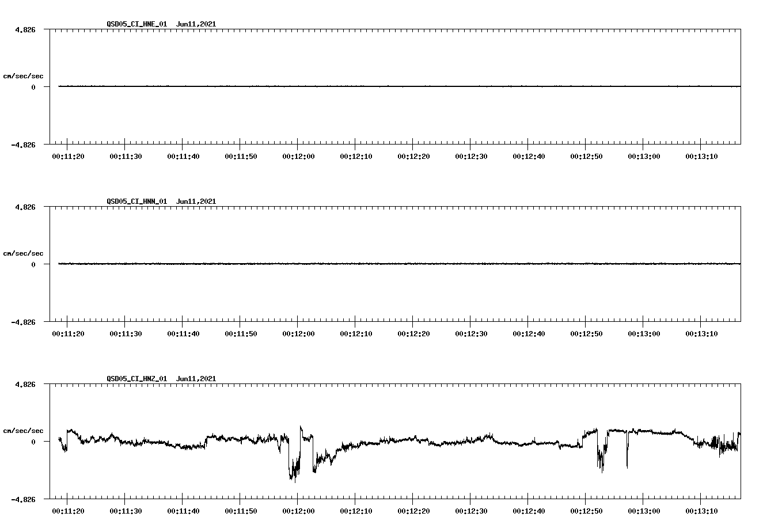Click 00:12:00 time label on HNZ plot
The width and height of the screenshot is (782, 532).
coord(298,511)
